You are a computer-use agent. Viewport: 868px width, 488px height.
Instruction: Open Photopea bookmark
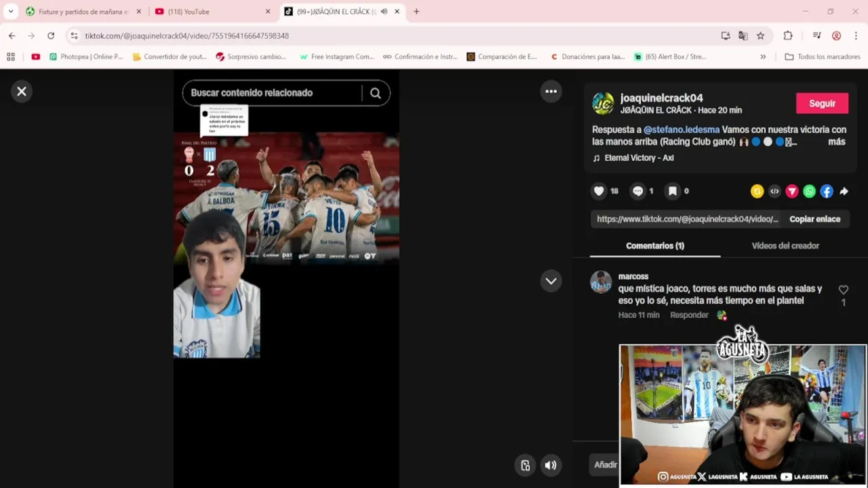(86, 57)
